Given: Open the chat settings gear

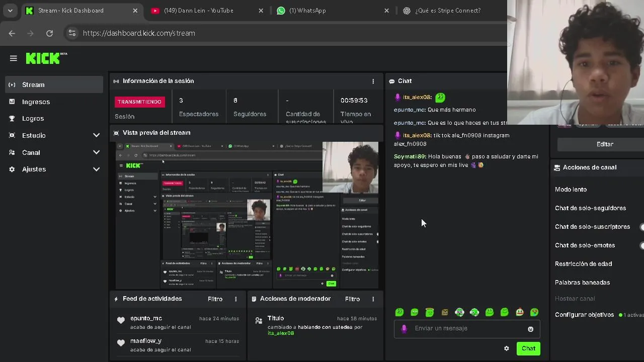Looking at the screenshot, I should coord(506,348).
